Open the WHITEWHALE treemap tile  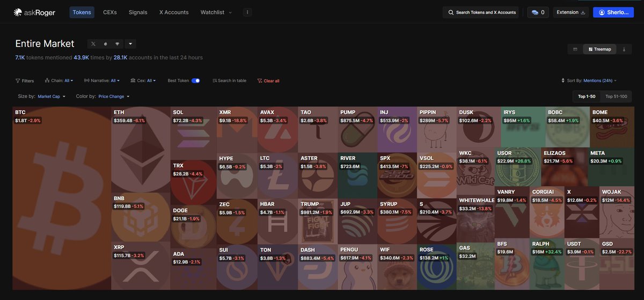pos(475,219)
